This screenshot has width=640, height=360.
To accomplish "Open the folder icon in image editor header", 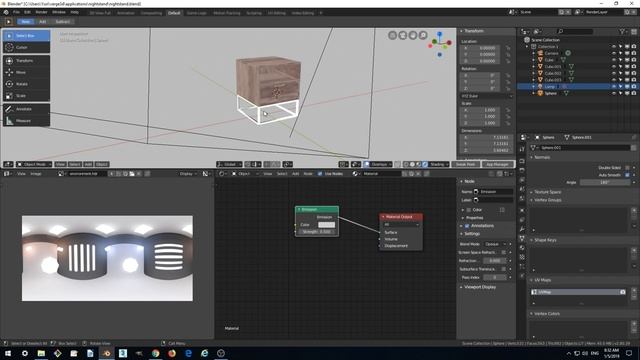I will click(x=132, y=174).
